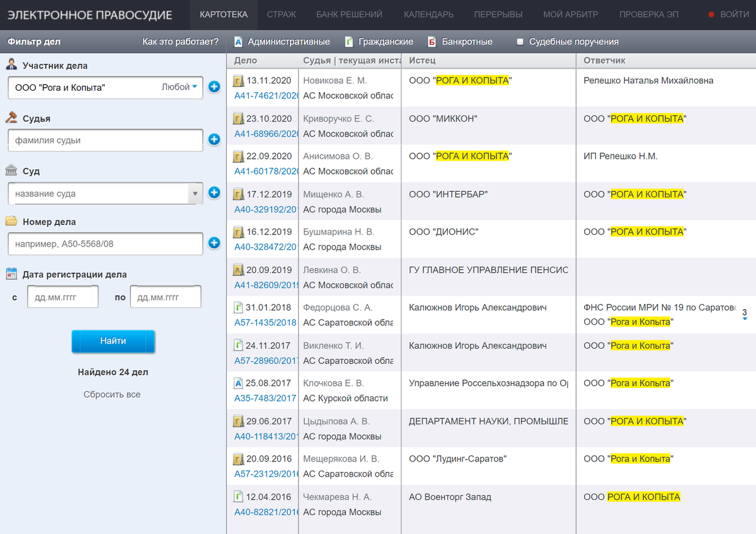Click plaintiff АО Военторг Запад
Viewport: 756px width, 534px height.
(x=450, y=497)
